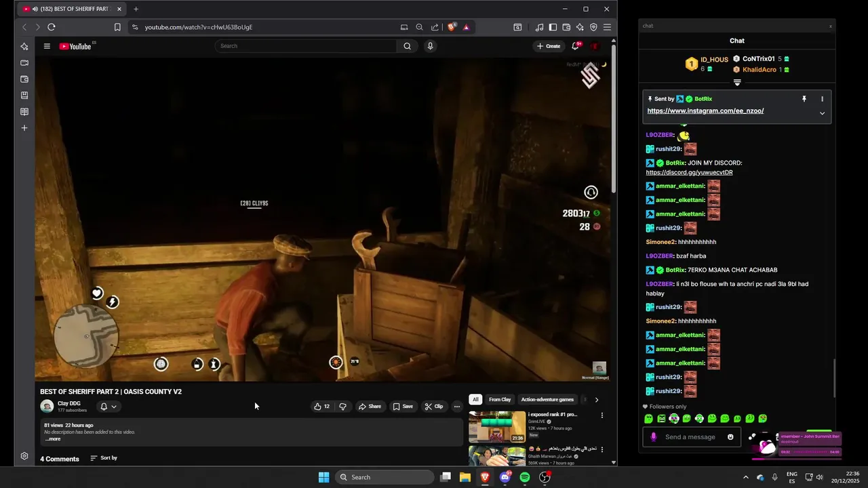Open Spotify from the taskbar
Screen dimensions: 868x488
pos(525,477)
